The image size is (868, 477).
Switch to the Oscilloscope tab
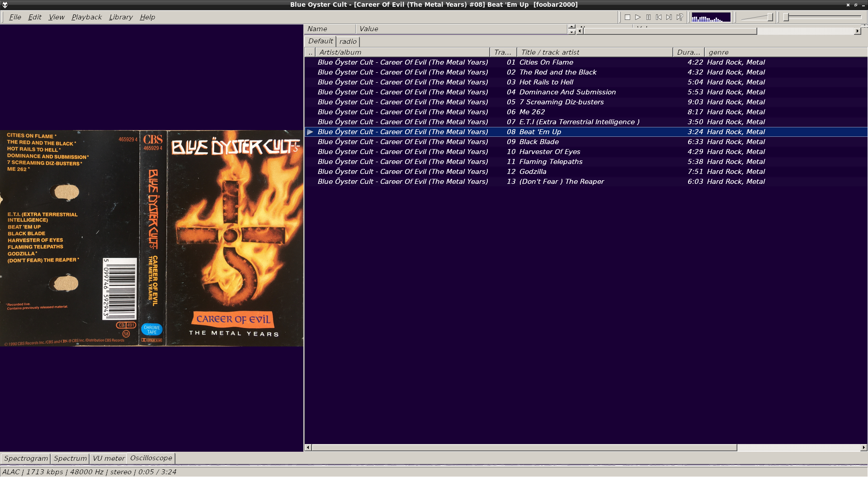click(151, 458)
